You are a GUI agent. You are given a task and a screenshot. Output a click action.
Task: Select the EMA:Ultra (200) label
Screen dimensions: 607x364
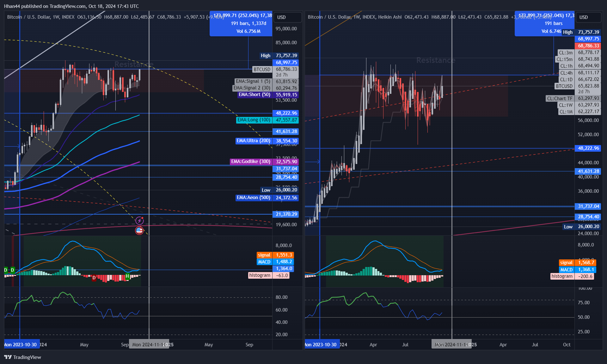(x=267, y=141)
